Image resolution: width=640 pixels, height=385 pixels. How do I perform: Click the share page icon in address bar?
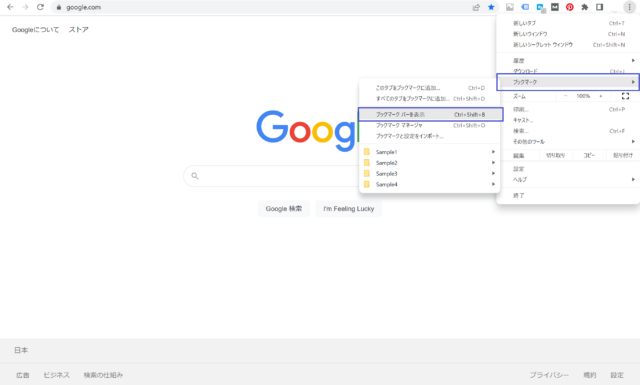tap(476, 7)
